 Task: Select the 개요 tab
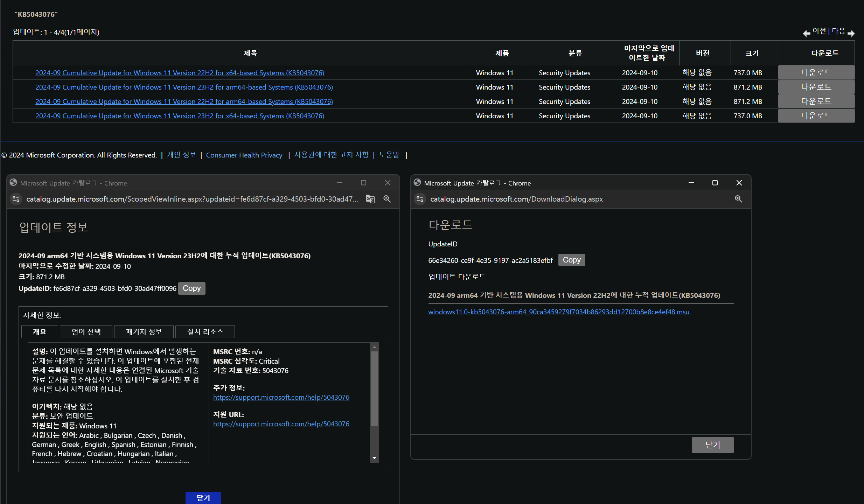[40, 332]
